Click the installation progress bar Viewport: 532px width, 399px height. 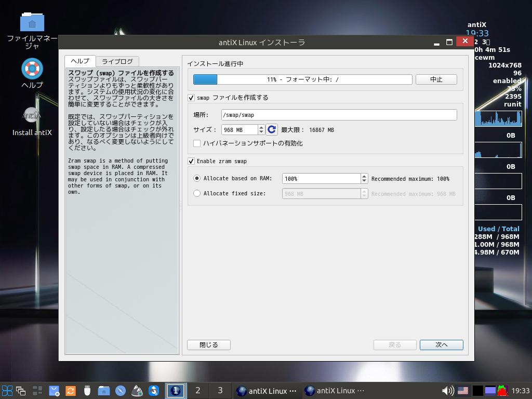[x=302, y=79]
